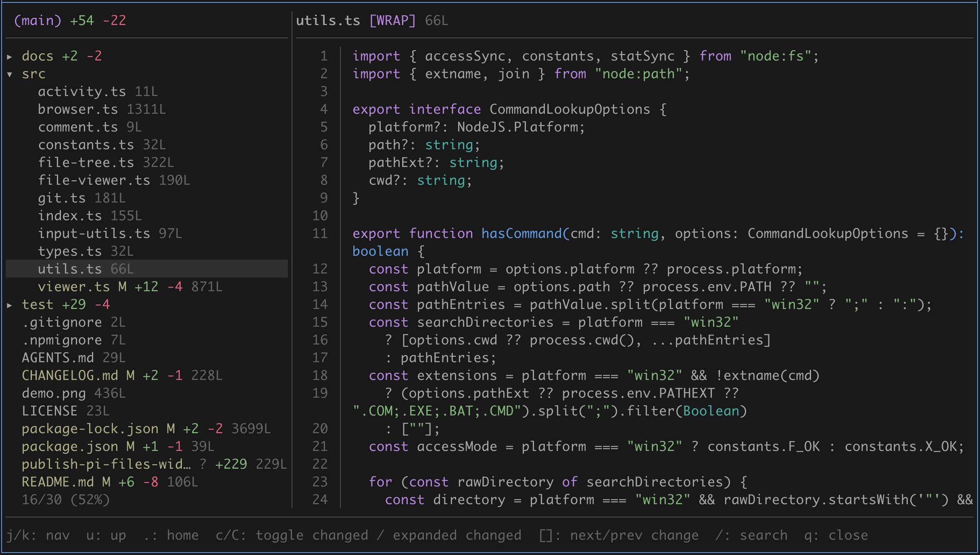Click the "node:fs" import string
The height and width of the screenshot is (555, 980).
[775, 56]
